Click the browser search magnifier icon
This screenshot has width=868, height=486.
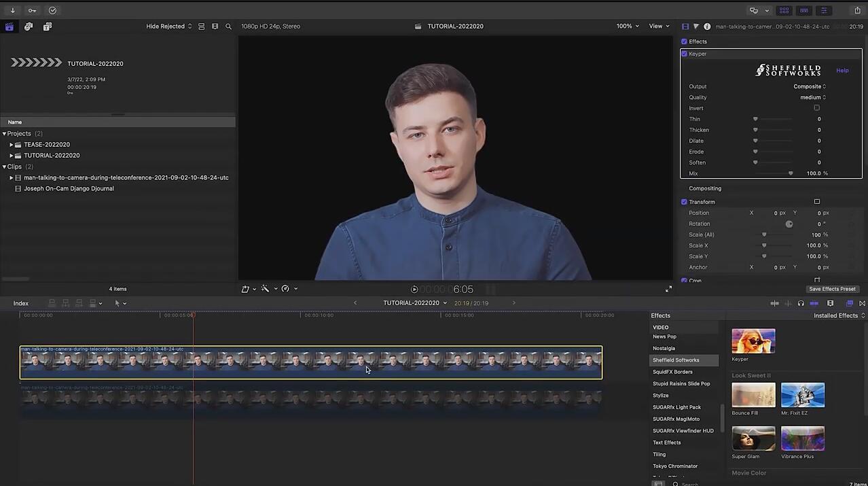[228, 27]
